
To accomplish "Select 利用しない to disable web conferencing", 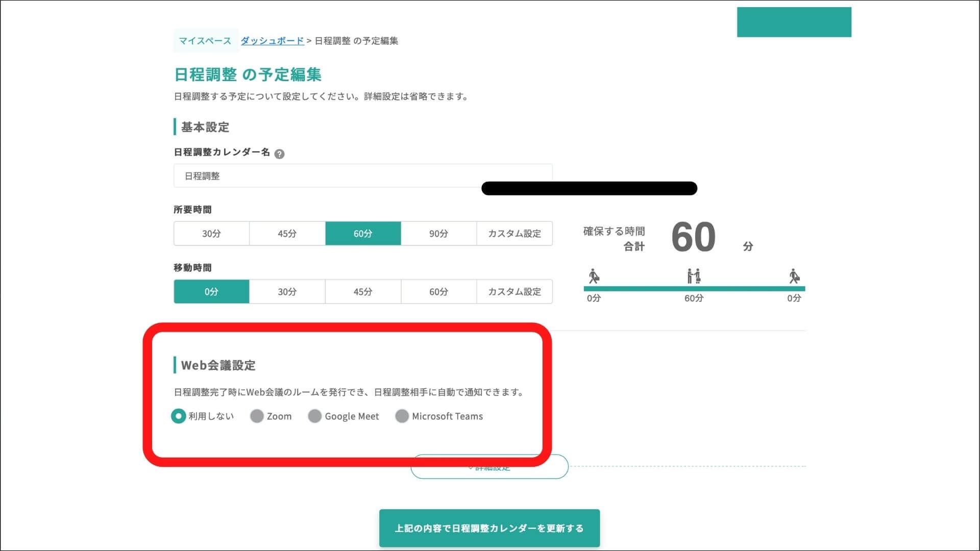I will (178, 416).
